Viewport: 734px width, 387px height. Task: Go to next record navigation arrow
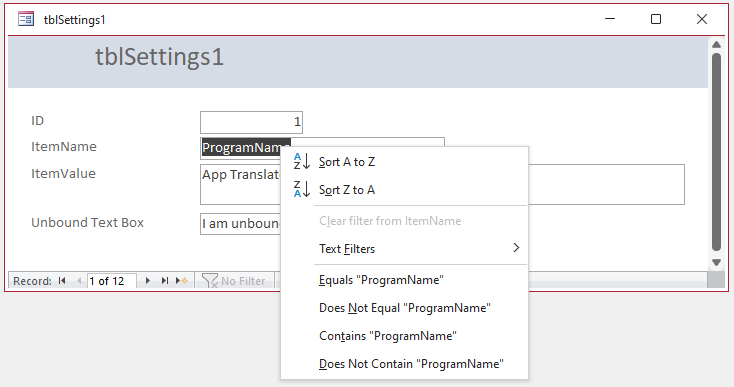(147, 281)
